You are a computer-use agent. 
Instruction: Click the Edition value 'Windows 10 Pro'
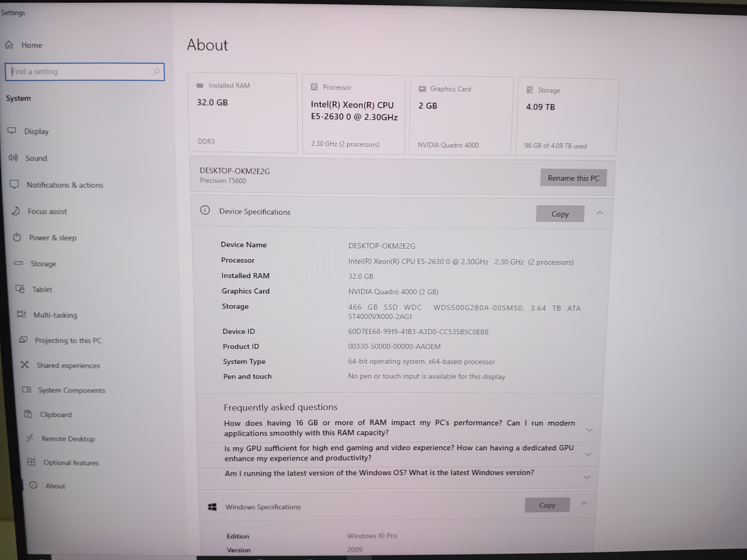(372, 536)
